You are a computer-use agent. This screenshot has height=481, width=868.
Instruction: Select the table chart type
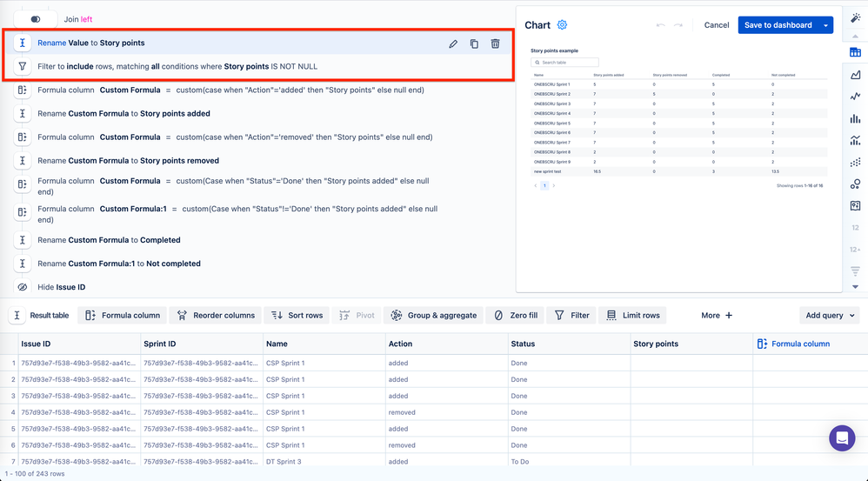tap(855, 52)
